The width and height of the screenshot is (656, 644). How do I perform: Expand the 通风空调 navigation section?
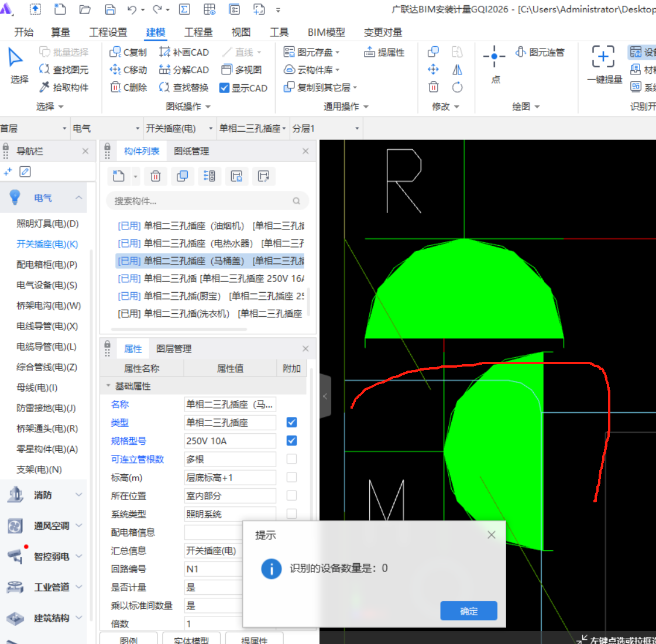(78, 525)
